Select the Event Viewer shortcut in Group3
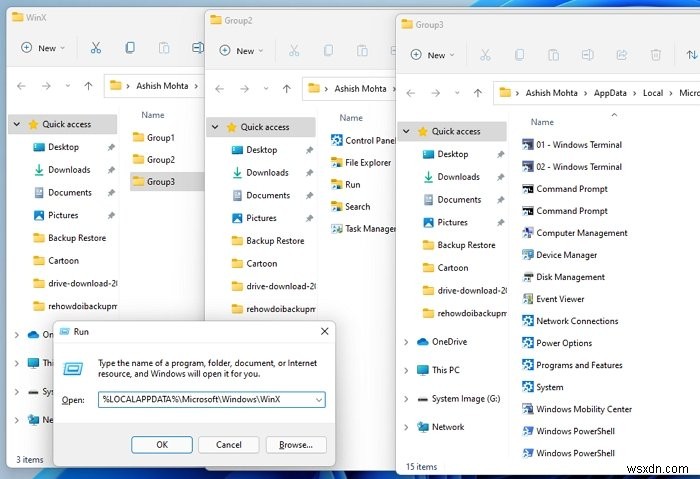Screen dimensions: 700x479 point(554,299)
